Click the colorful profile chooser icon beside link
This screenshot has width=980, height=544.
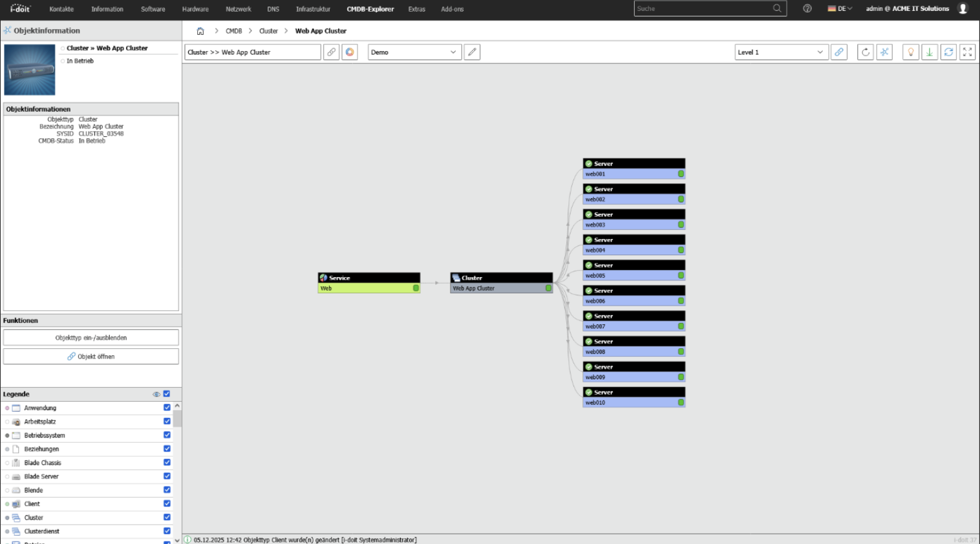point(350,52)
